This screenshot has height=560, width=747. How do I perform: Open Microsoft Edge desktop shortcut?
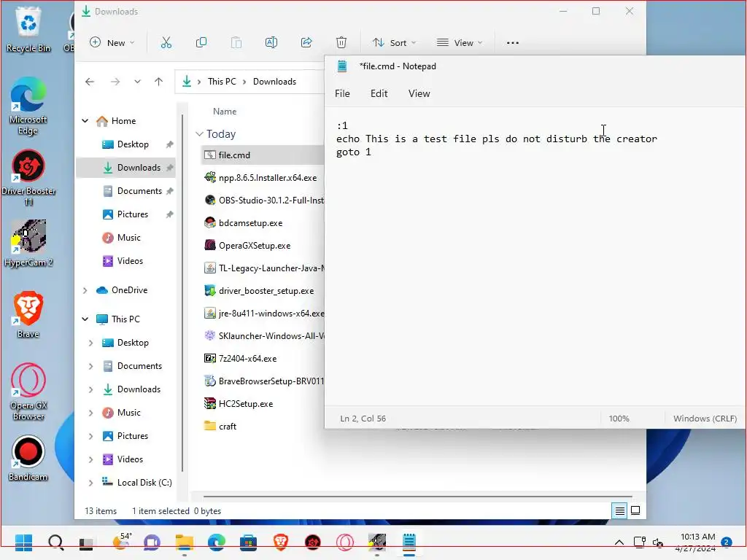[28, 106]
